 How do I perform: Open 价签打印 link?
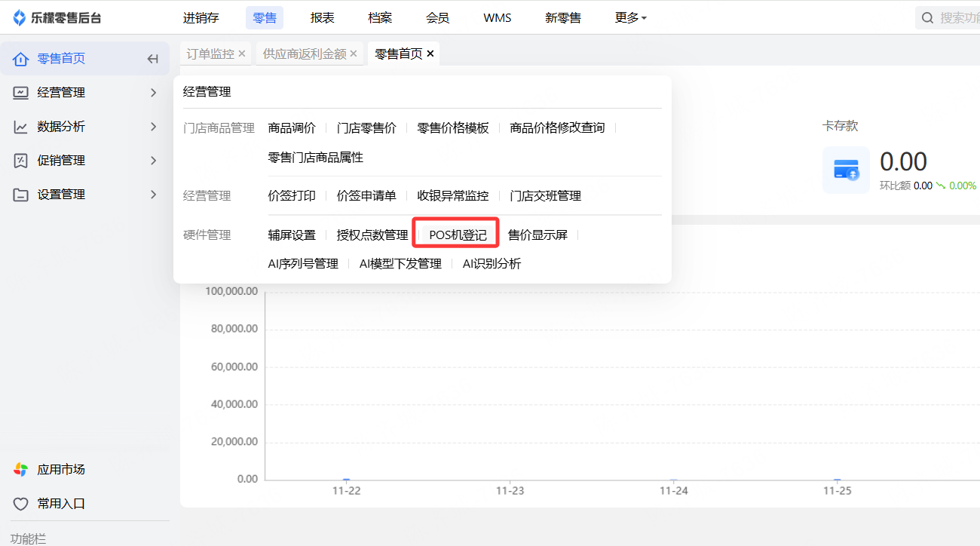pyautogui.click(x=292, y=196)
